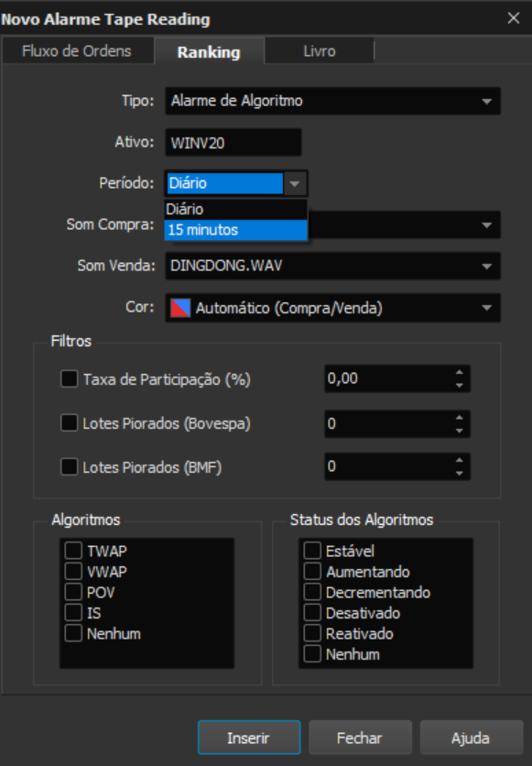This screenshot has width=532, height=766.
Task: Collapse the Período dropdown arrow
Action: click(x=295, y=183)
